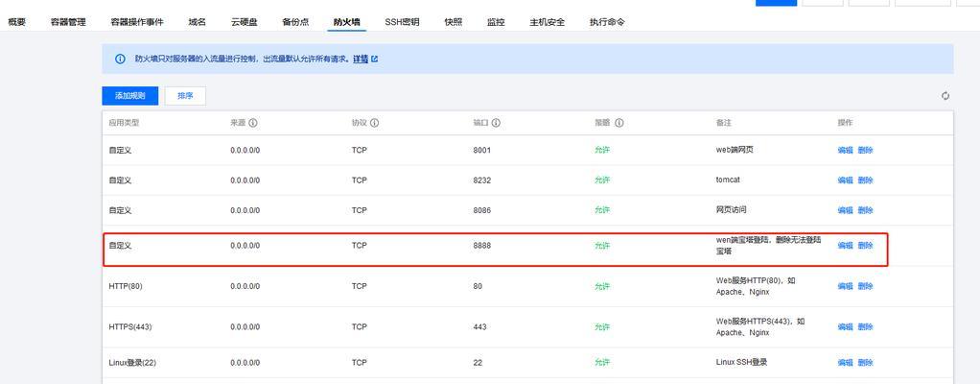Edit the port 8086 网页访问 rule
Viewport: 980px width, 384px height.
(845, 210)
